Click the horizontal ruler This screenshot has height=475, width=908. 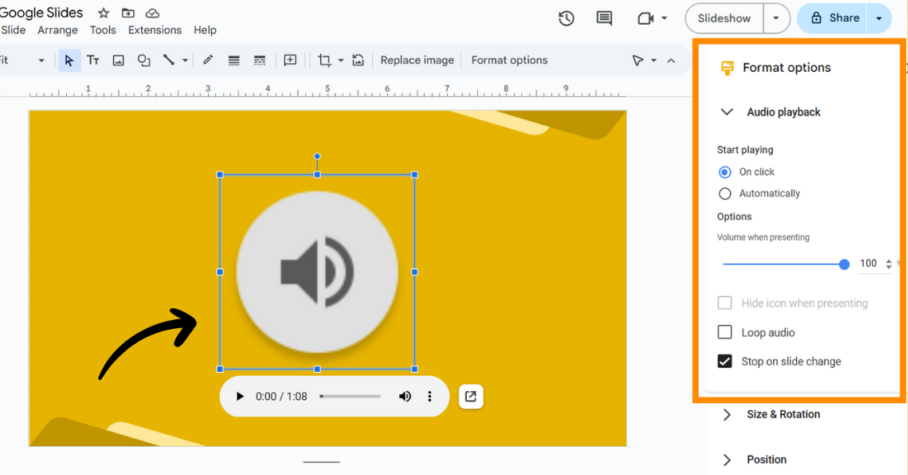click(x=327, y=90)
